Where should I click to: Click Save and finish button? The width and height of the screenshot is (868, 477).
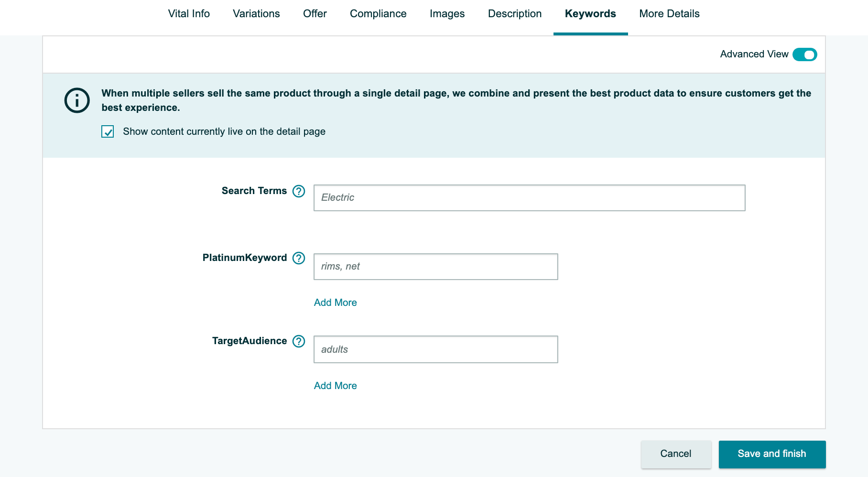772,454
